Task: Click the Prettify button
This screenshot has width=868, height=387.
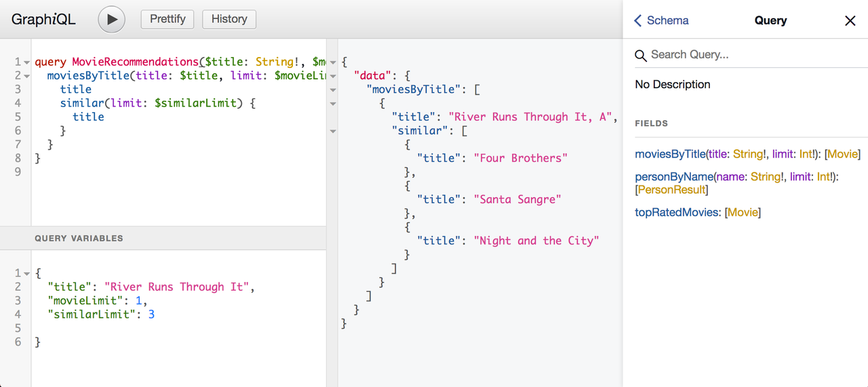Action: 167,19
